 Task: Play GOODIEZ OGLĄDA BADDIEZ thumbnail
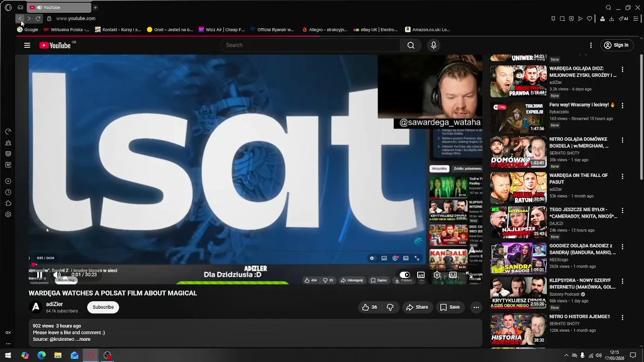518,258
